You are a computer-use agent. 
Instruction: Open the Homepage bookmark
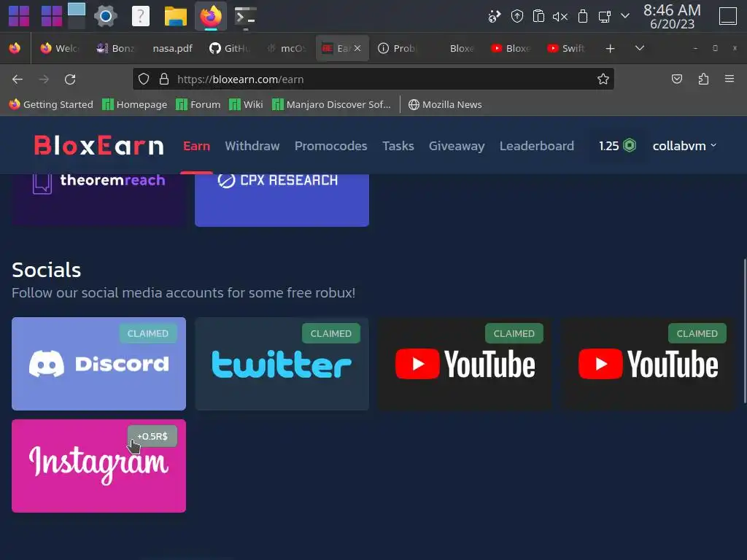click(x=135, y=104)
